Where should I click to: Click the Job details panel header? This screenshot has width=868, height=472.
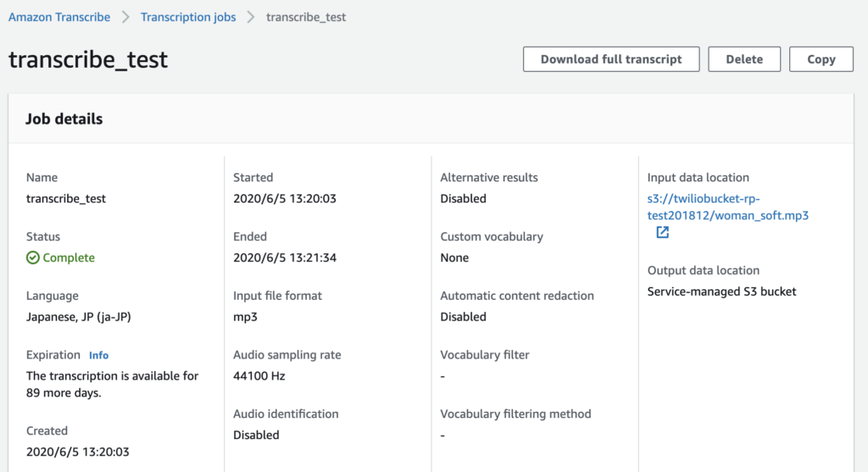click(x=431, y=119)
